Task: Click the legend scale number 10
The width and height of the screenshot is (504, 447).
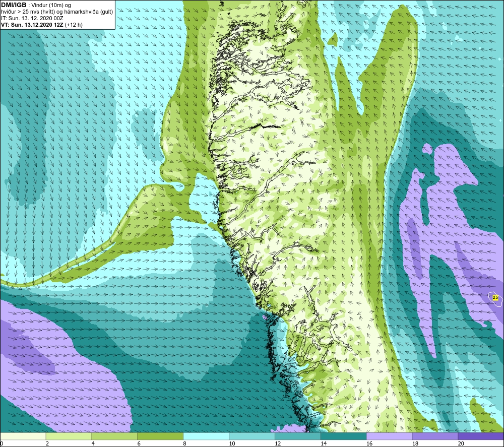Action: coord(232,443)
